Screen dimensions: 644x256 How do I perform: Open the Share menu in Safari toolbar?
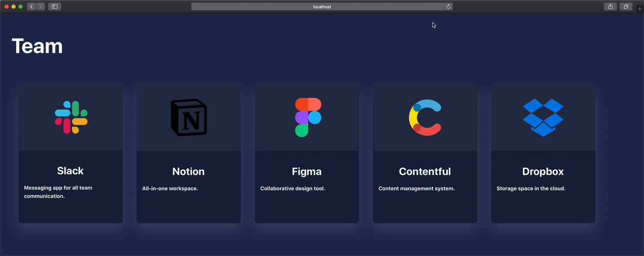[610, 6]
